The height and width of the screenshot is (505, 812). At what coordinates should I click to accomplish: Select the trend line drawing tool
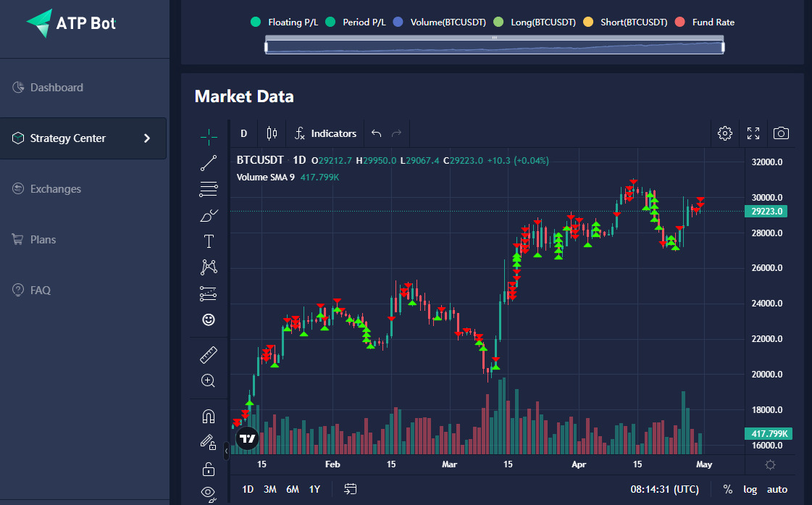209,163
